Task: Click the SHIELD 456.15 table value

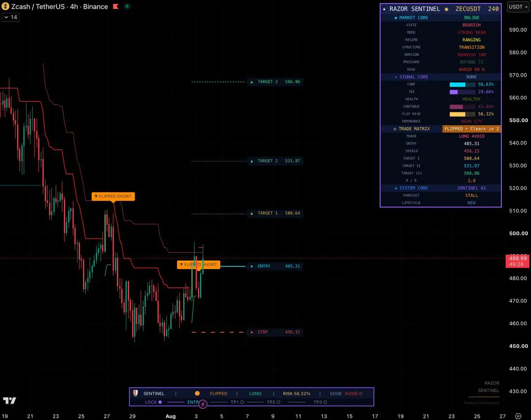Action: click(x=472, y=151)
